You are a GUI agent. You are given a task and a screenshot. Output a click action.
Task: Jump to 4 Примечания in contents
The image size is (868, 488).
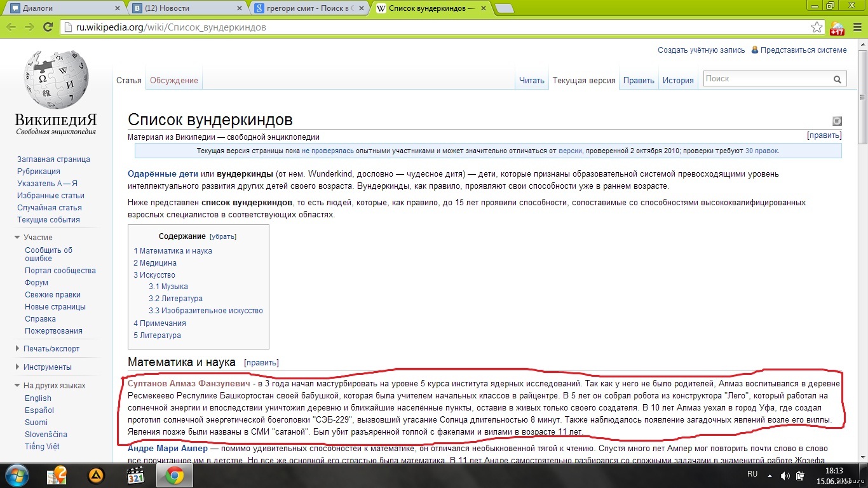point(159,323)
